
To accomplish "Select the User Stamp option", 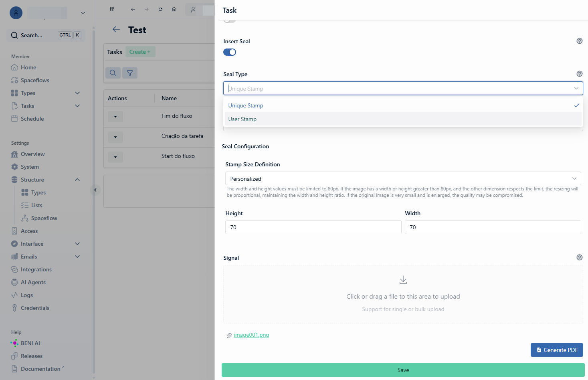I will pos(403,119).
